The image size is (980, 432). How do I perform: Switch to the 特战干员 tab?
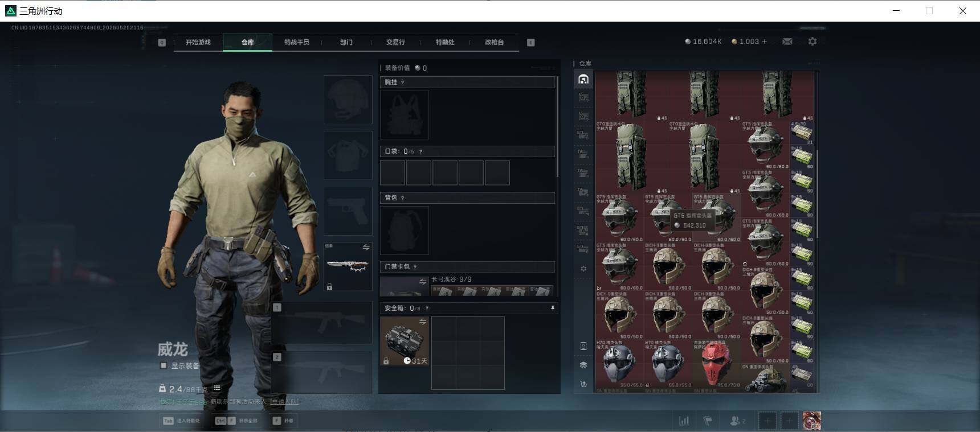296,42
